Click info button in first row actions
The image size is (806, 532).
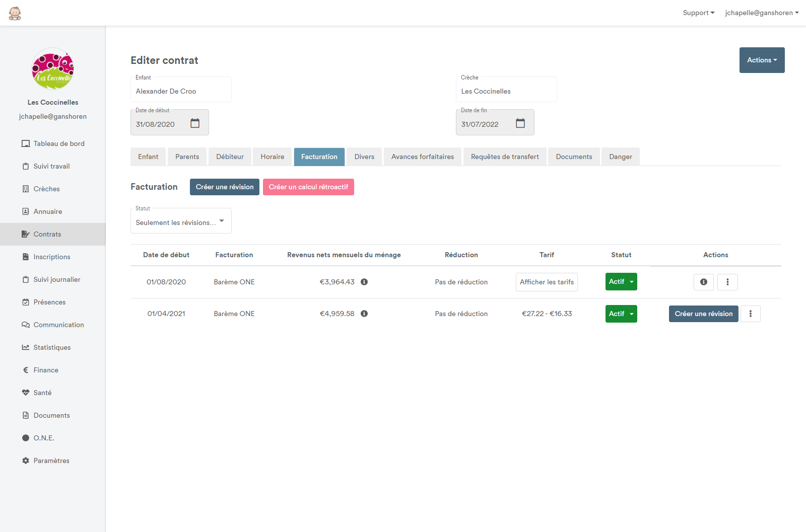pos(703,282)
